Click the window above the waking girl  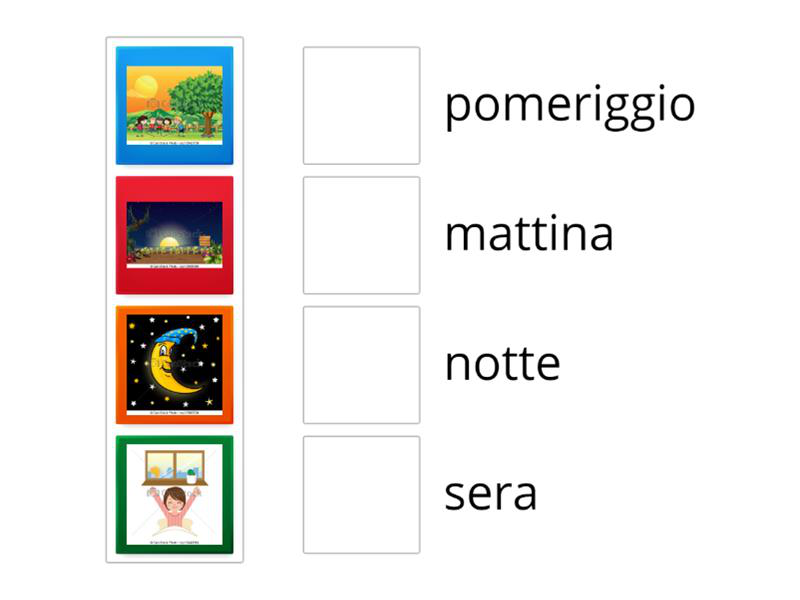click(175, 464)
